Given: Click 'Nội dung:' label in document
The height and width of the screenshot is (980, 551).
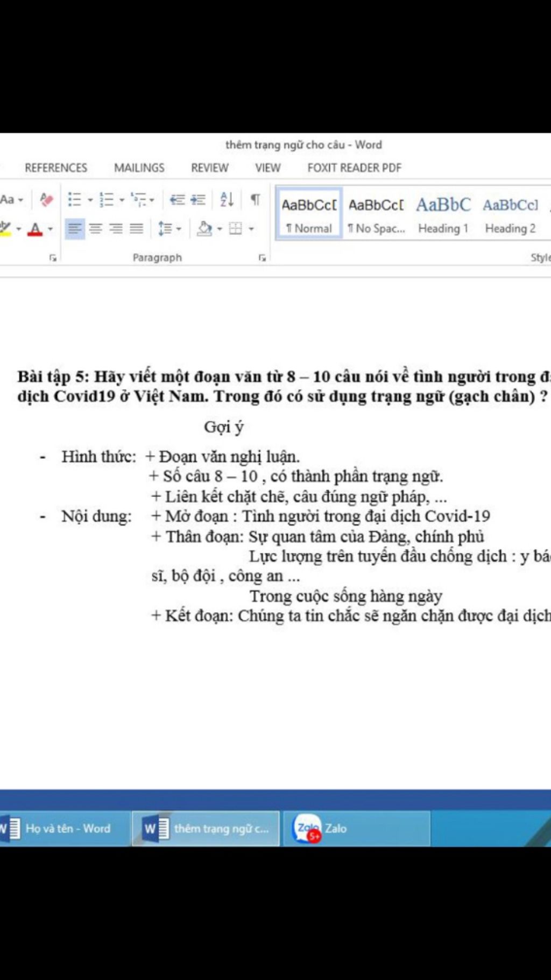Looking at the screenshot, I should (96, 516).
